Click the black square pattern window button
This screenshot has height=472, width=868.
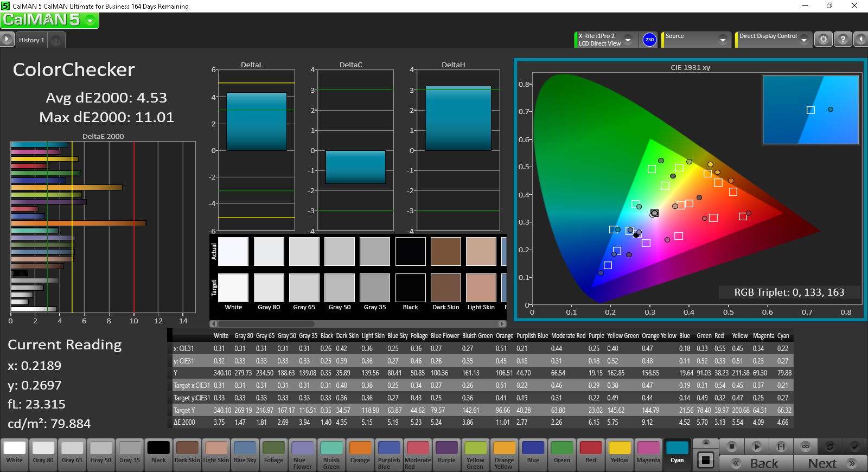(705, 460)
